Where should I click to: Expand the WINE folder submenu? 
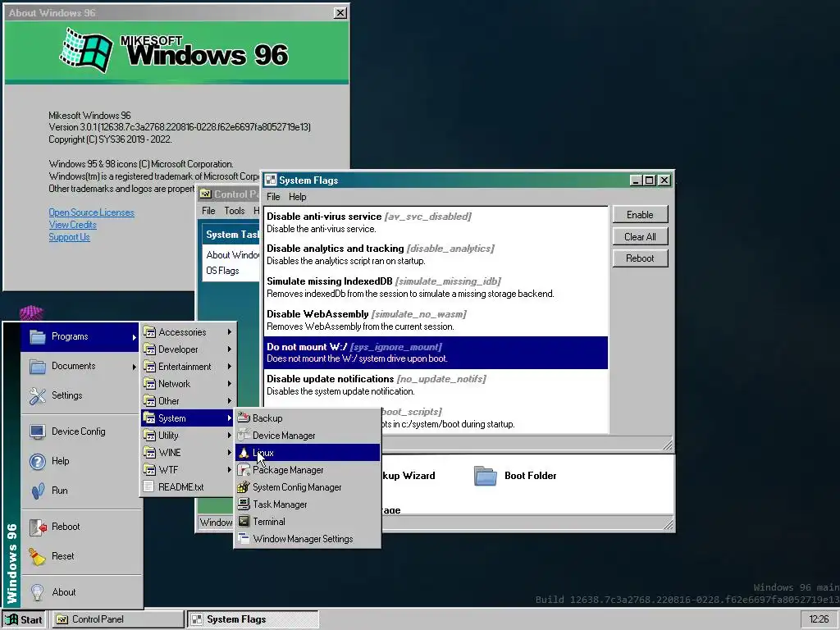(188, 453)
